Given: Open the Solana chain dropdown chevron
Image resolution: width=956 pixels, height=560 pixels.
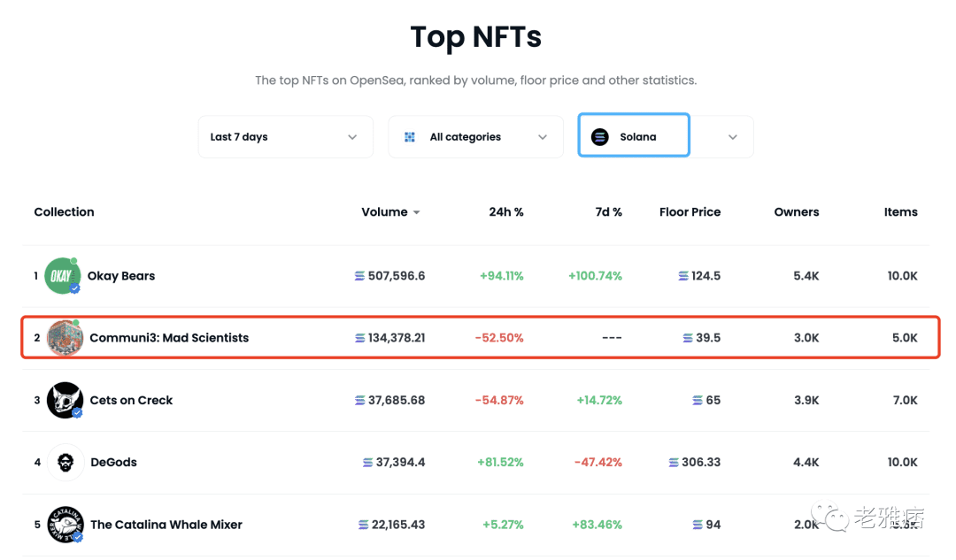Looking at the screenshot, I should (732, 137).
